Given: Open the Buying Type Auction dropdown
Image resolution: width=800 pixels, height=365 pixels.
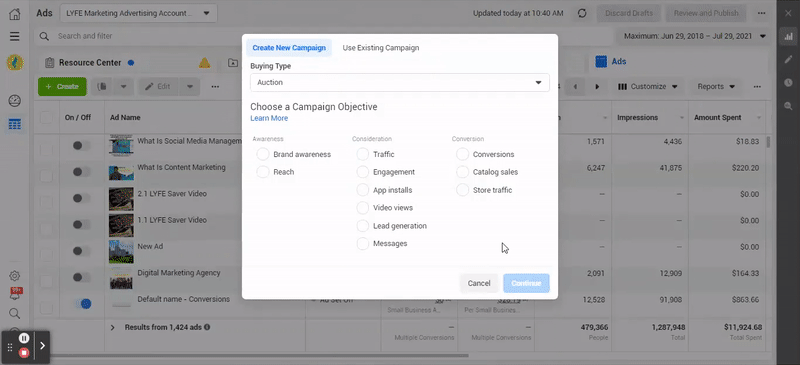Looking at the screenshot, I should click(x=399, y=82).
